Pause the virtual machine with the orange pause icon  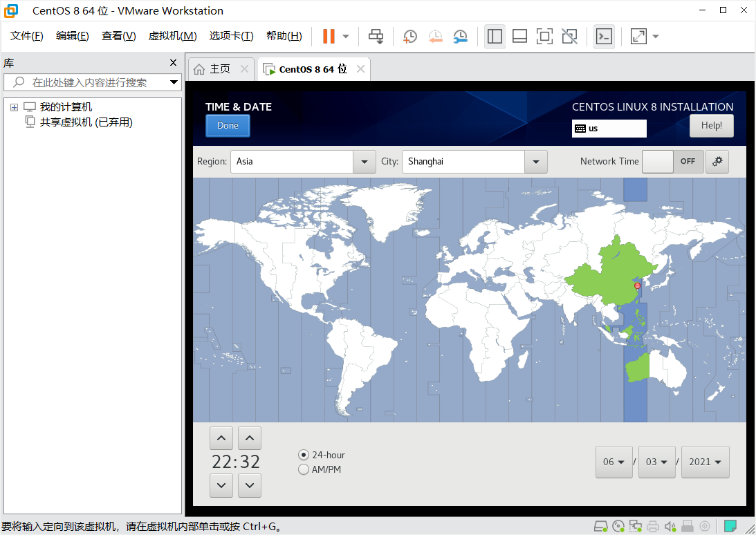pyautogui.click(x=329, y=36)
